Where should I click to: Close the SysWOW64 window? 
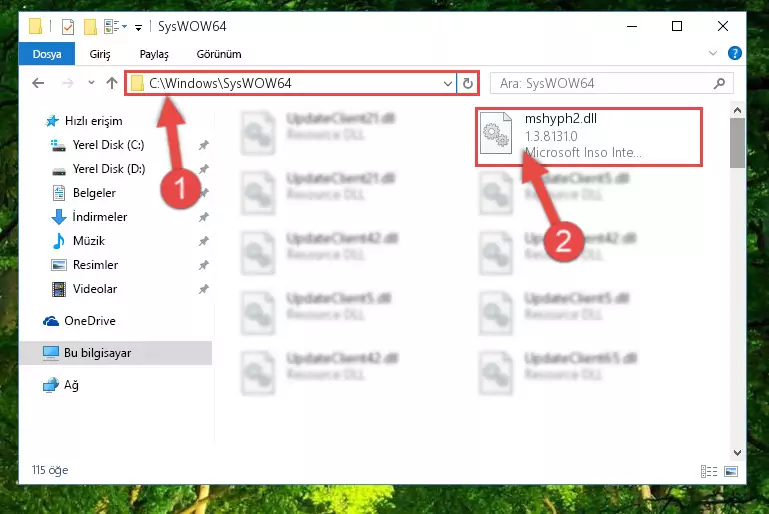(722, 26)
